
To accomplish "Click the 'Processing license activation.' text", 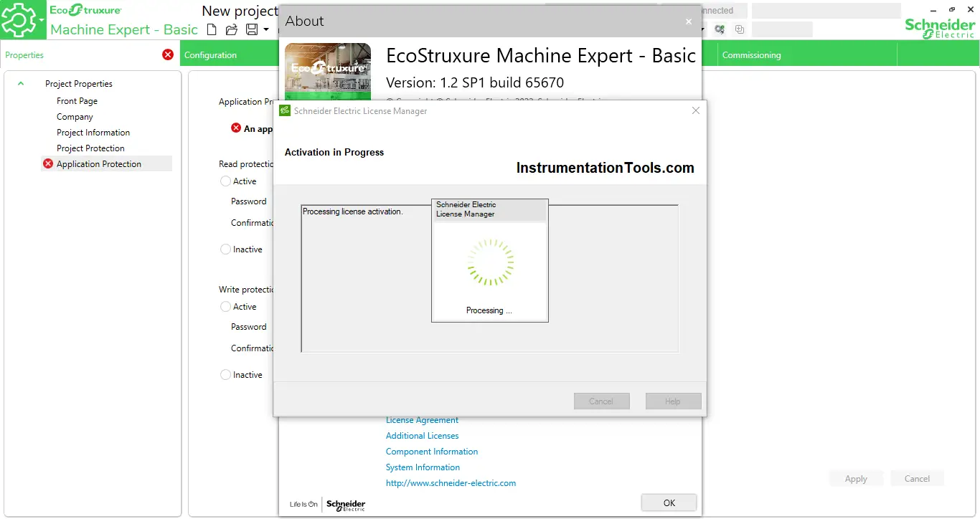I will [353, 211].
